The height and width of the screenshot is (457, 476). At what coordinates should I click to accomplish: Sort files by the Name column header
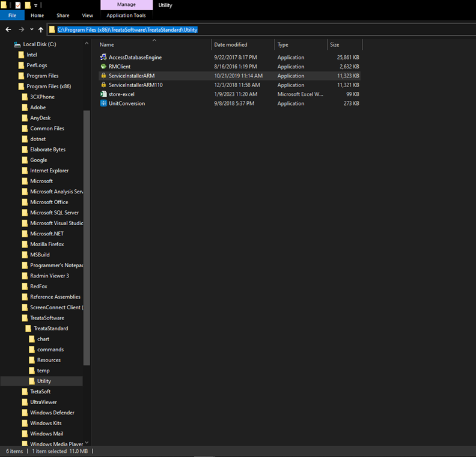click(x=106, y=45)
